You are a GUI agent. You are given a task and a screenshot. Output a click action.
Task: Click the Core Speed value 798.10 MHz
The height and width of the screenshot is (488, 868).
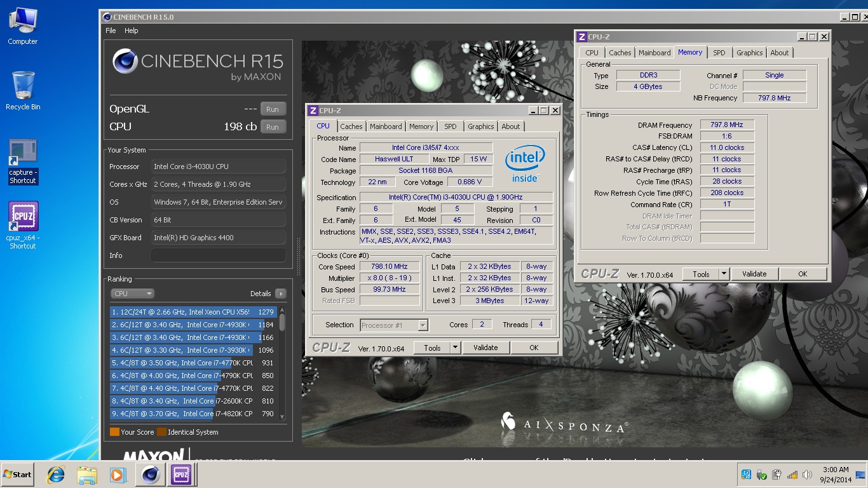(x=390, y=267)
